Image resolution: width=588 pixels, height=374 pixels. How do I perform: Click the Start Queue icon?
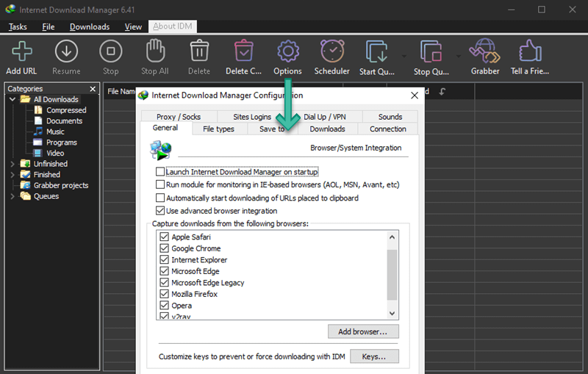(x=376, y=51)
